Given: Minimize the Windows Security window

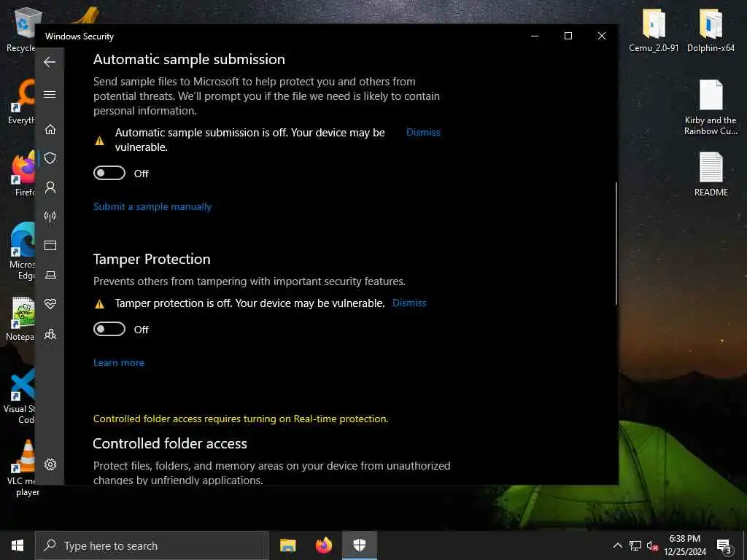Looking at the screenshot, I should [x=535, y=36].
